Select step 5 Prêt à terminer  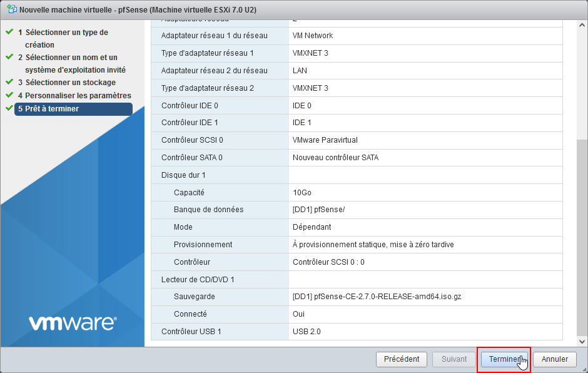pyautogui.click(x=73, y=109)
